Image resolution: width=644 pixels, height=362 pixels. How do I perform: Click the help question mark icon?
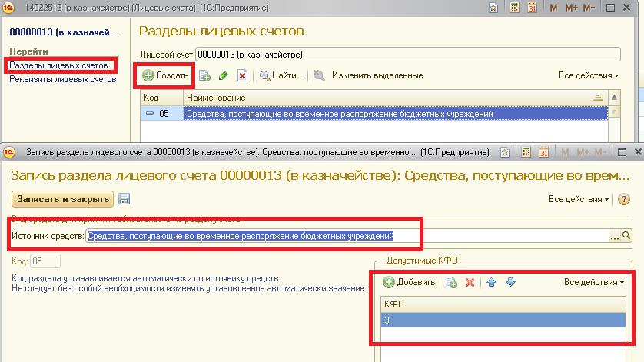(624, 199)
